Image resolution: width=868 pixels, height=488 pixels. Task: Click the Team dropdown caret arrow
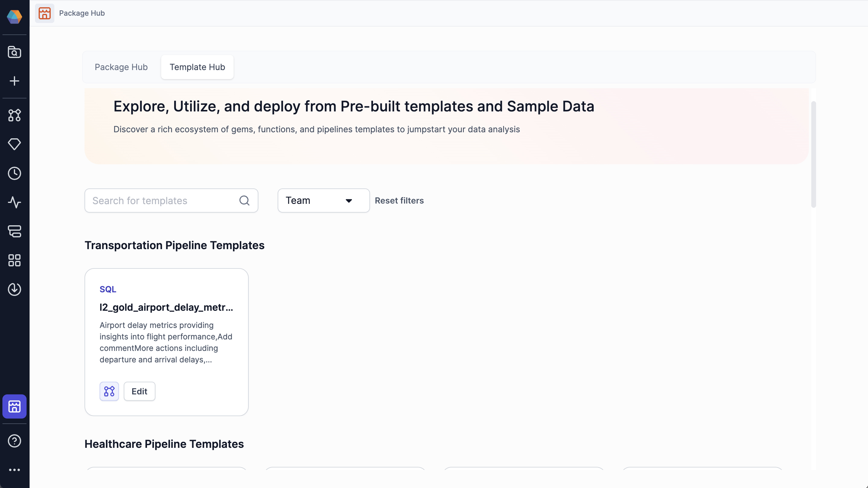pyautogui.click(x=349, y=201)
